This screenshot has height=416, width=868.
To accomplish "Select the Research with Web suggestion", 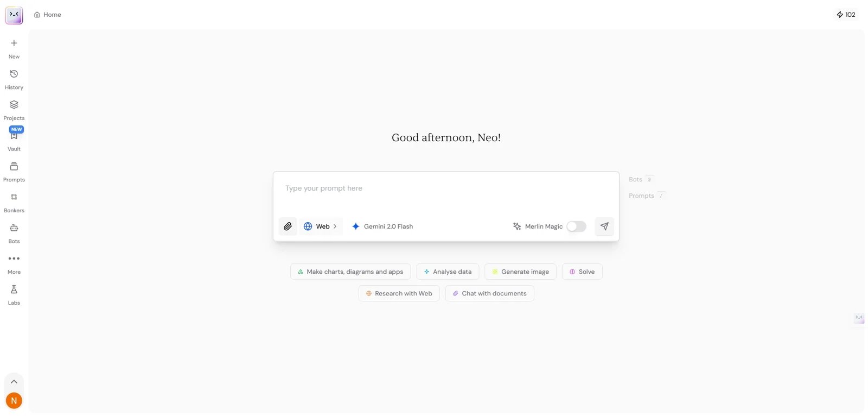I will coord(399,293).
